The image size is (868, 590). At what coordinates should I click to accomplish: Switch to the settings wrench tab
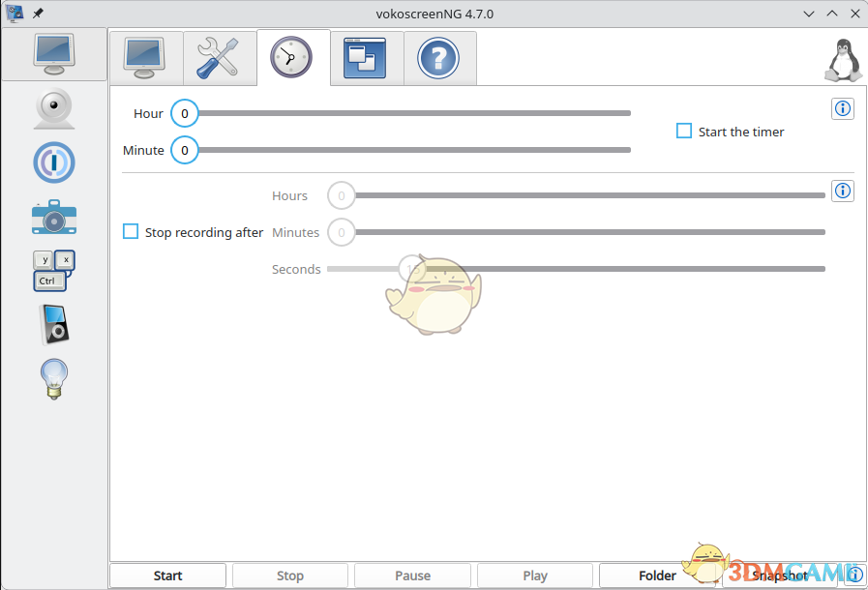(219, 58)
